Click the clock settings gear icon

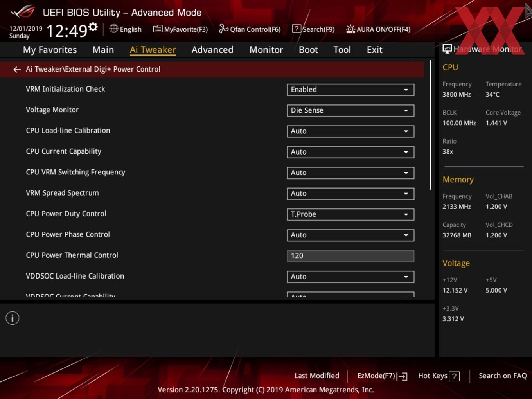[93, 27]
